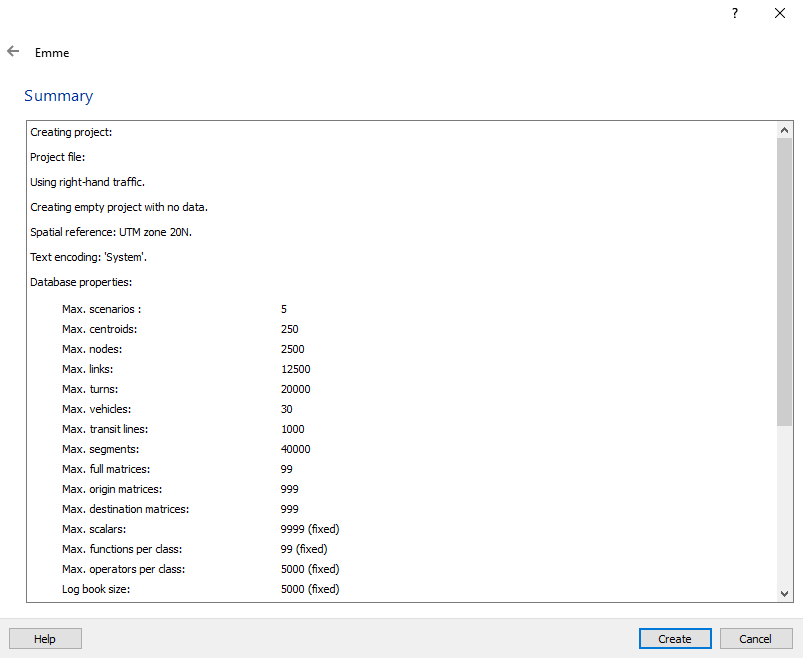Click the Max. nodes value 2500
Viewport: 803px width, 658px height.
(x=293, y=349)
